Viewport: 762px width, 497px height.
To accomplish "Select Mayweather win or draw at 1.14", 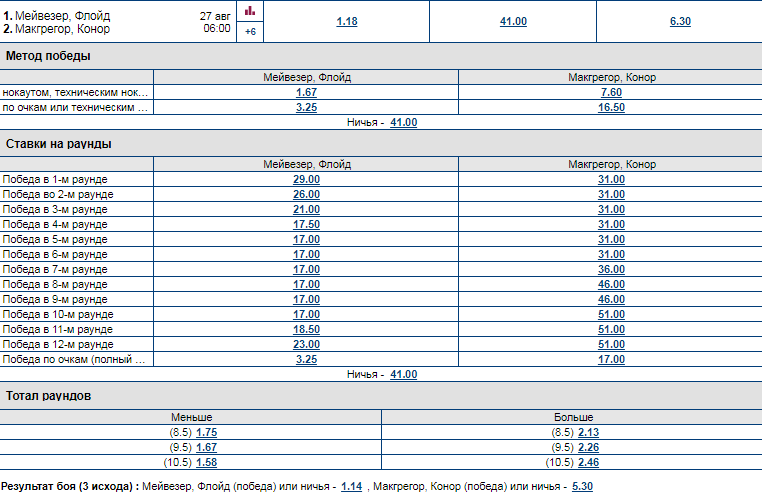I will [x=351, y=486].
